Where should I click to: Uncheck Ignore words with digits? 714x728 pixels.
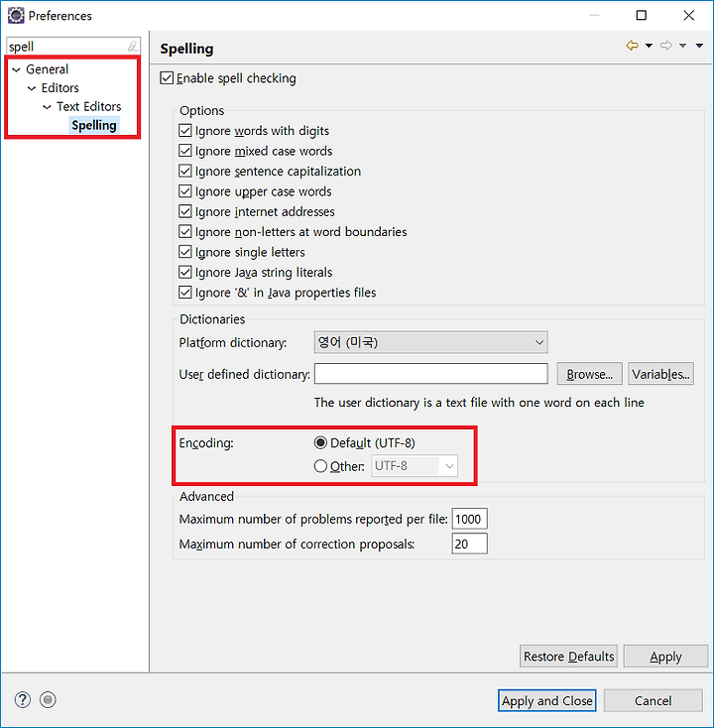(x=184, y=131)
